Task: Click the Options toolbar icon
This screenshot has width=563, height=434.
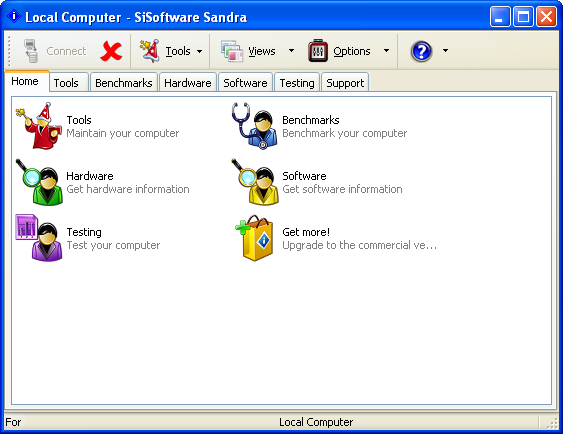Action: 318,51
